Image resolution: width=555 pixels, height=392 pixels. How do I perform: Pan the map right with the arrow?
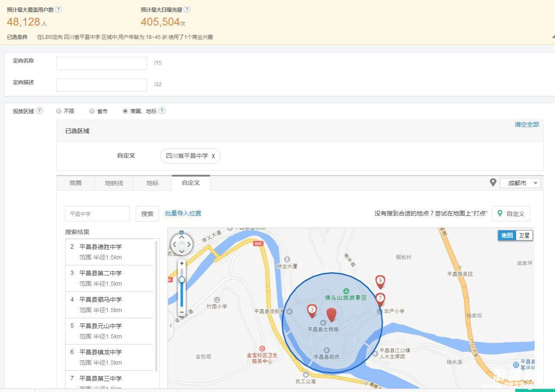coord(189,244)
